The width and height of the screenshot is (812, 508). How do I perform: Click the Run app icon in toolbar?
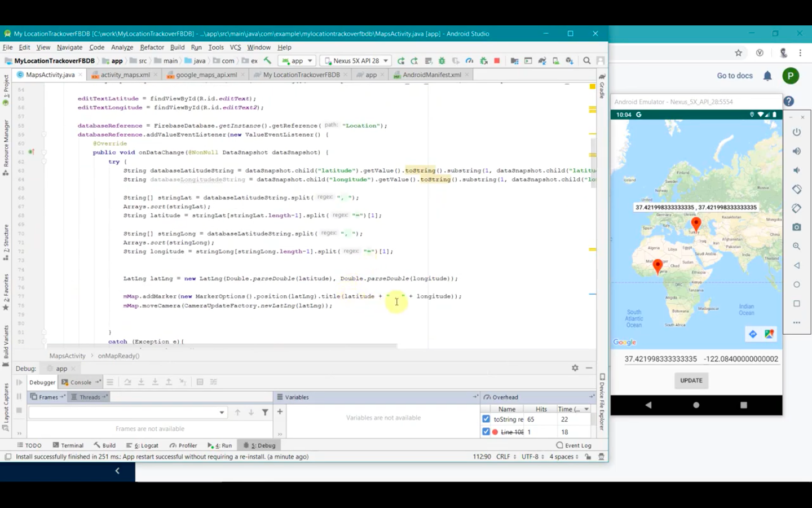(x=401, y=60)
